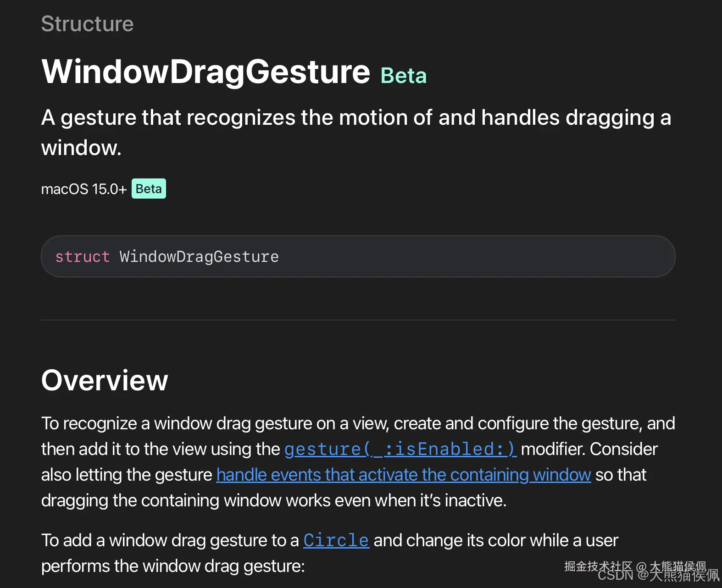Click the 掘金技术社区 watermark text

598,566
